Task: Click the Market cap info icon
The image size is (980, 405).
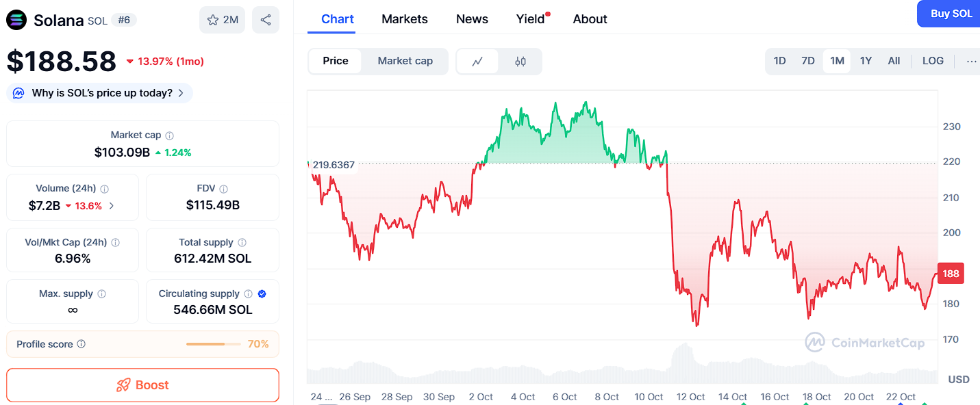Action: click(170, 135)
